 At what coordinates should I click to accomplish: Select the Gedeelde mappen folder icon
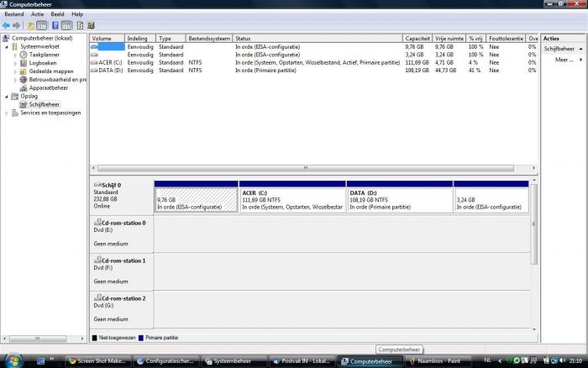tap(24, 71)
